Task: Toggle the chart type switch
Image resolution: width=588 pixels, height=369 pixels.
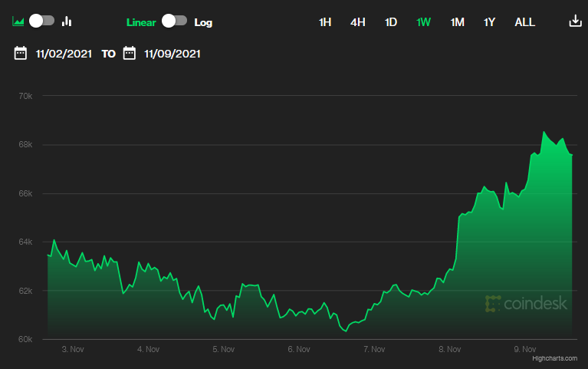Action: coord(42,21)
